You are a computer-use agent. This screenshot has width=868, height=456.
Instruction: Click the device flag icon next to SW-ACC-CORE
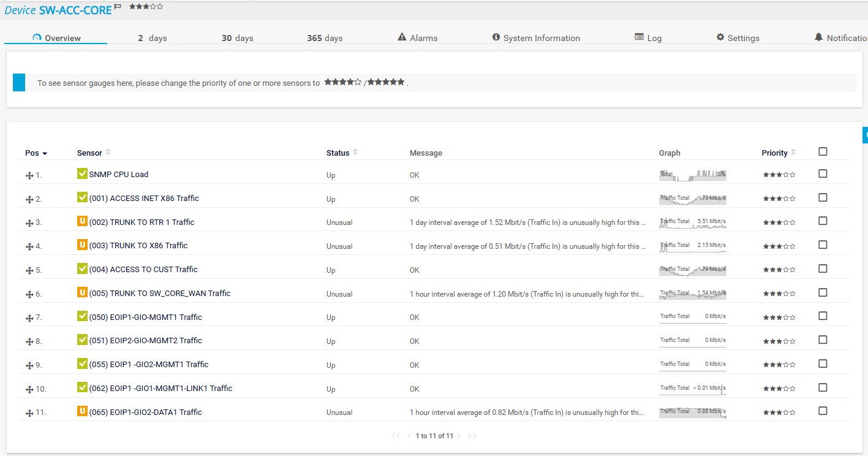pyautogui.click(x=118, y=7)
